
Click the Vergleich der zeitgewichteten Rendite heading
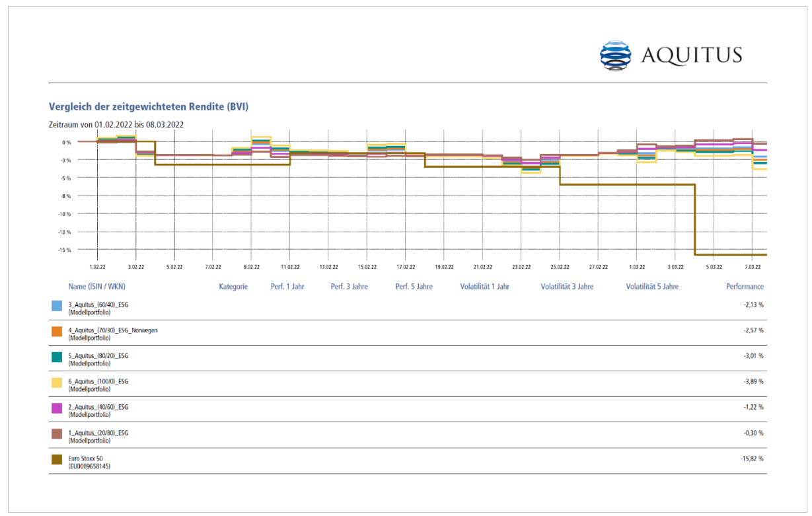[148, 106]
